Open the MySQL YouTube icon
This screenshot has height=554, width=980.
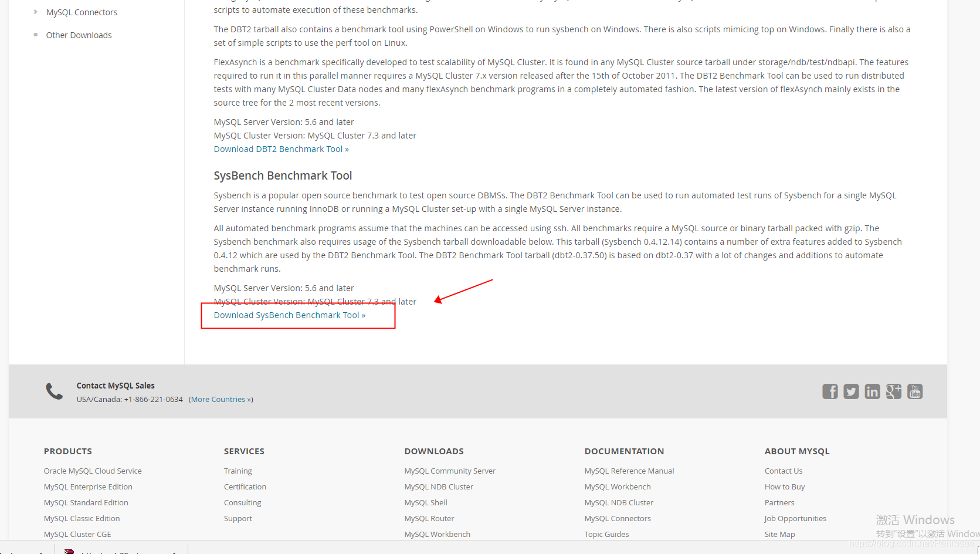[x=915, y=391]
